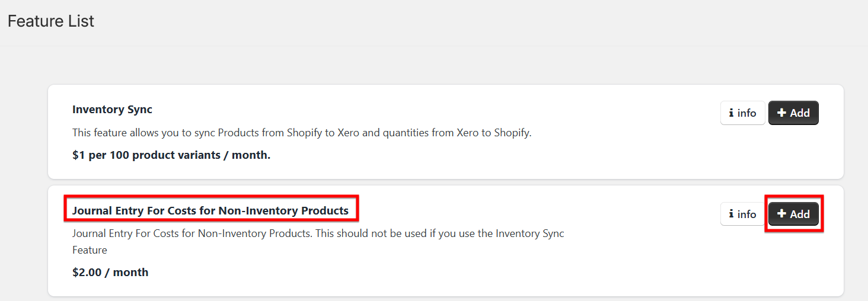
Task: Click the plus icon in Inventory Sync's Add button
Action: point(781,113)
